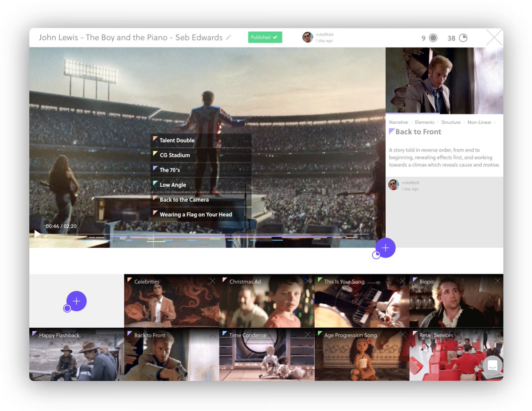Open the Christmas Ad reference thumbnail
This screenshot has width=532, height=411.
(267, 301)
